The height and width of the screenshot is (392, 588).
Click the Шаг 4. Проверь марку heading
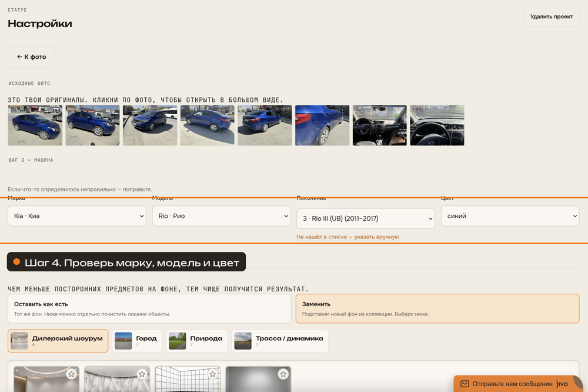126,262
